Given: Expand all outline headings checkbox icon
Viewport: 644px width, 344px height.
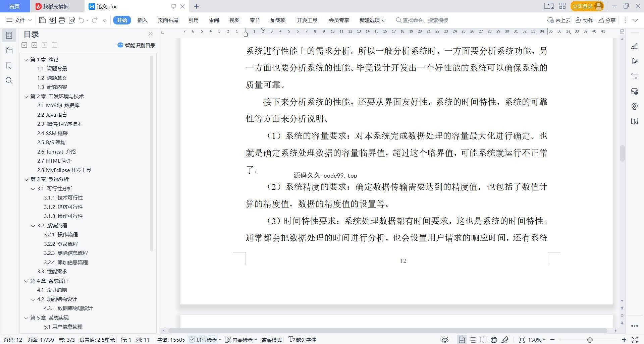Looking at the screenshot, I should 24,45.
